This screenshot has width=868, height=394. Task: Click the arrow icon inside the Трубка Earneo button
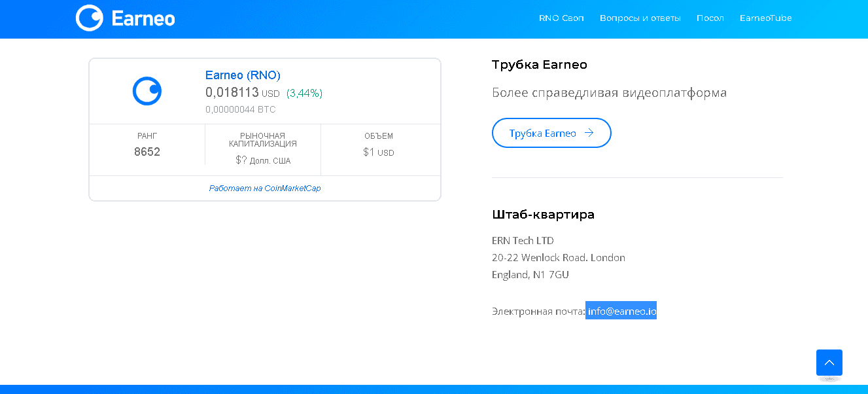coord(589,132)
